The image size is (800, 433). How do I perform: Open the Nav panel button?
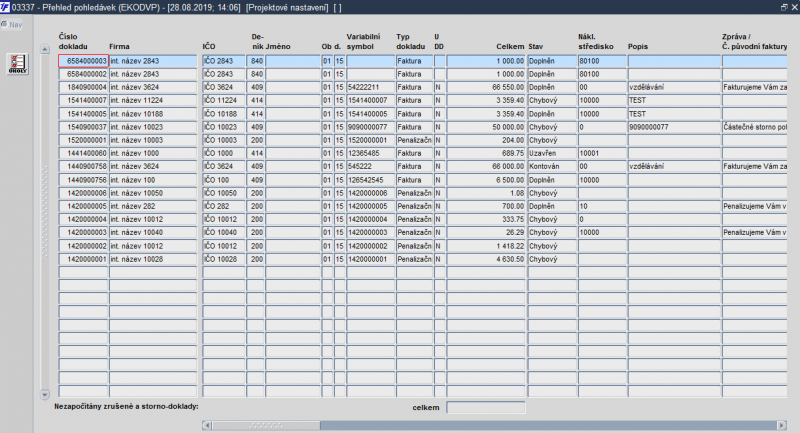coord(12,24)
